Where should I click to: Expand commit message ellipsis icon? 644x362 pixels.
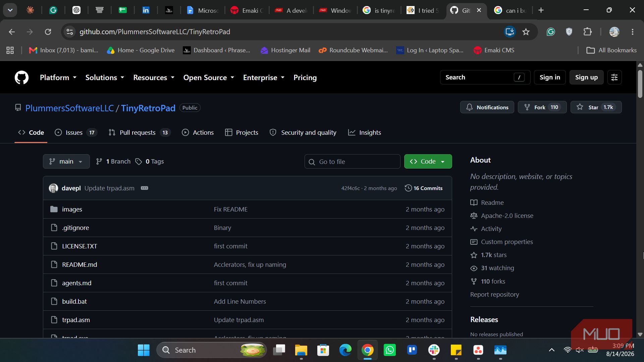pos(145,188)
